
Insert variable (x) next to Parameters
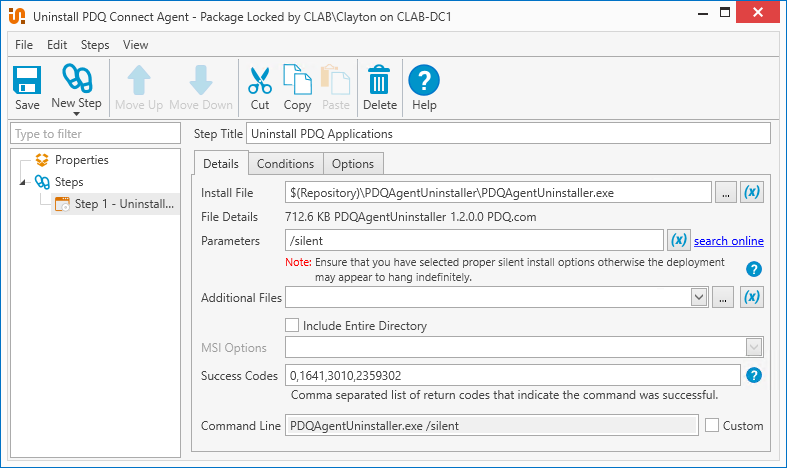tap(679, 240)
